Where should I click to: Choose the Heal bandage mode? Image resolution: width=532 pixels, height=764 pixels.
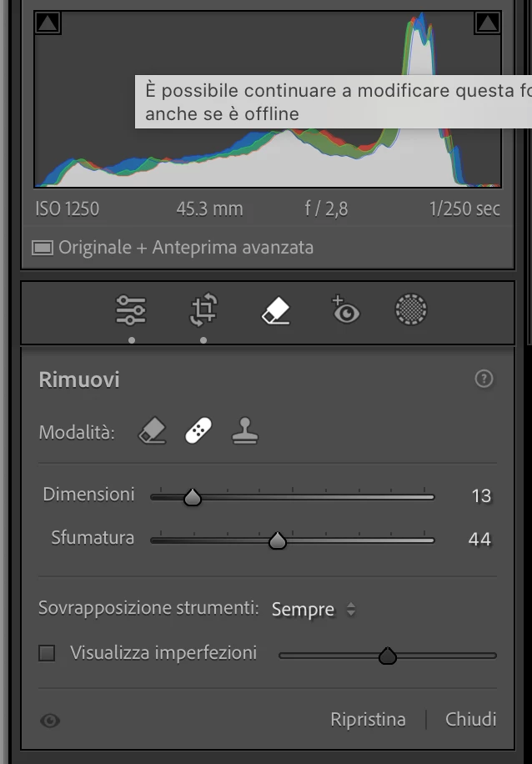pyautogui.click(x=198, y=430)
